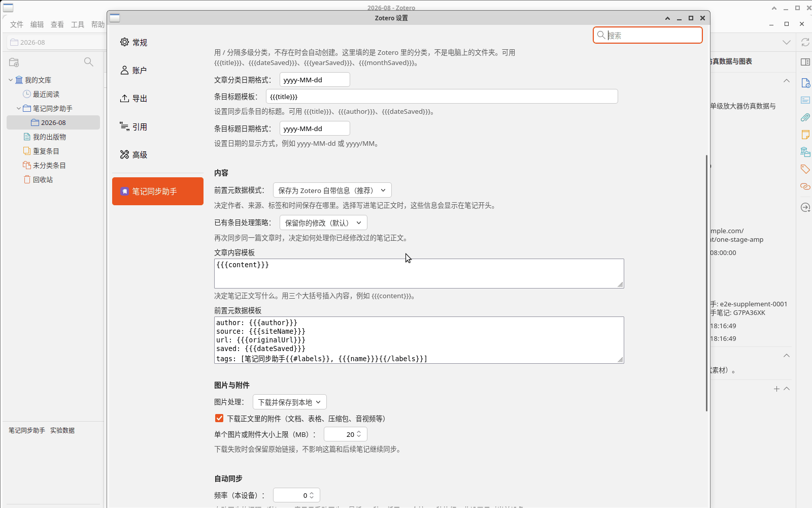Select the 笔记同步助手 settings pane
Image resolution: width=812 pixels, height=508 pixels.
[158, 192]
